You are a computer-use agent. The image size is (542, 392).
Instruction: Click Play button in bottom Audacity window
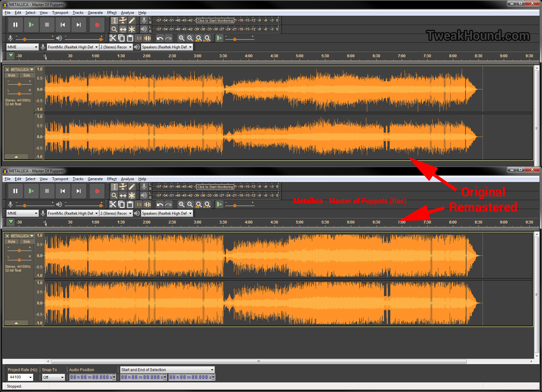(x=31, y=191)
